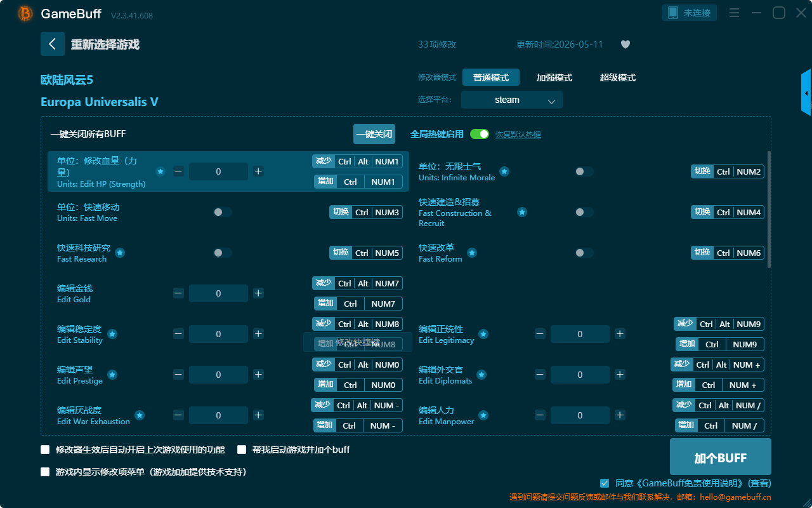The image size is (812, 508).
Task: Open the steam platform dropdown
Action: (512, 100)
